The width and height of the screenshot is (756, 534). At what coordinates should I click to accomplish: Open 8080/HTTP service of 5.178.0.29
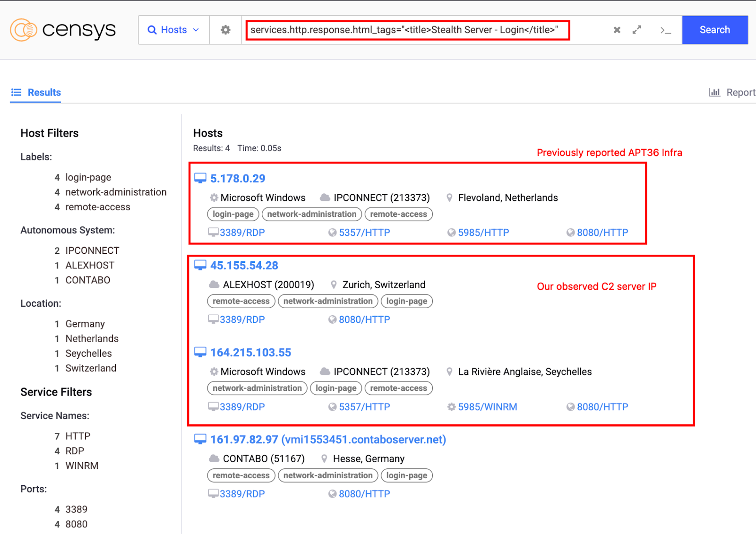point(602,232)
